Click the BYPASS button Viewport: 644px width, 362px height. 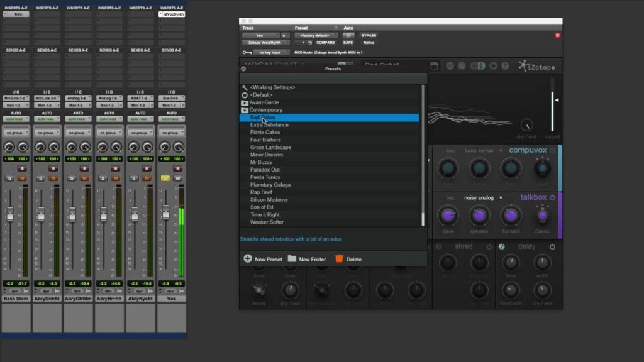(369, 36)
